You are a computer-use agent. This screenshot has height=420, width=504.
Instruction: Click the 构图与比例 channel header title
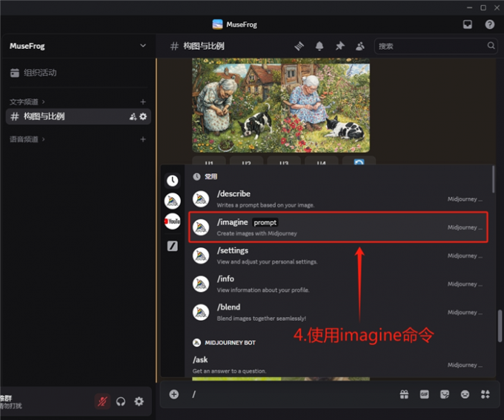point(204,46)
